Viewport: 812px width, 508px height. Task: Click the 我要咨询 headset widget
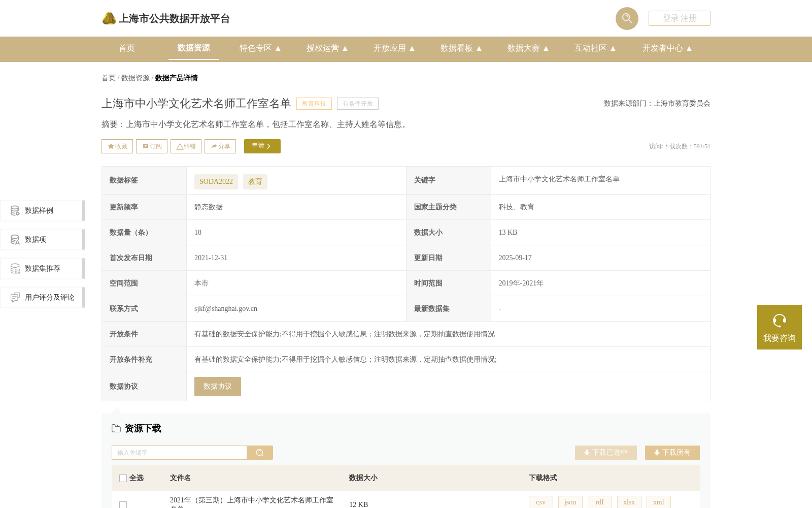click(x=780, y=327)
